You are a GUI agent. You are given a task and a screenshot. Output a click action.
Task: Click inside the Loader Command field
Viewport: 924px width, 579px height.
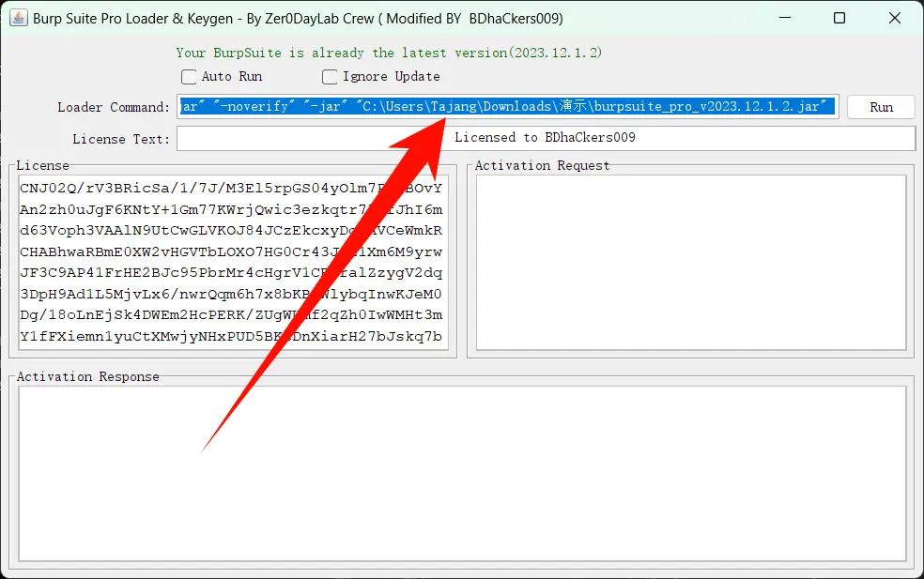(x=507, y=107)
